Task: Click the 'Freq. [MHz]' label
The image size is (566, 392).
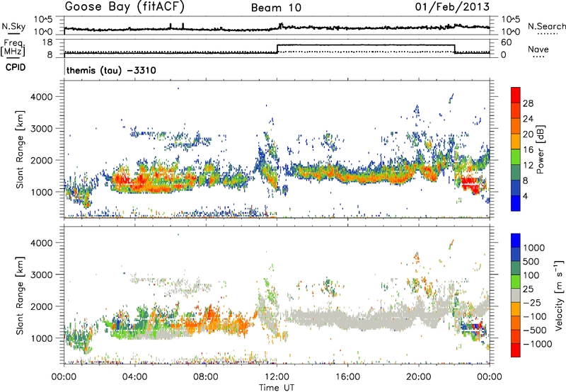Action: [x=13, y=47]
